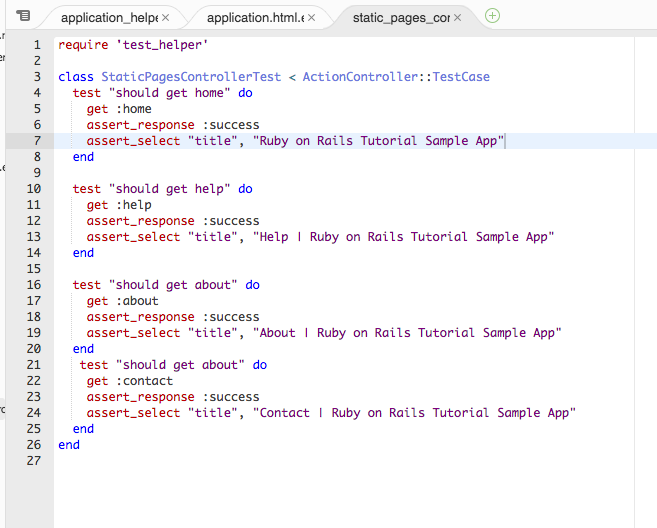The image size is (657, 528).
Task: Click the 'end' keyword on line 8
Action: (x=83, y=157)
